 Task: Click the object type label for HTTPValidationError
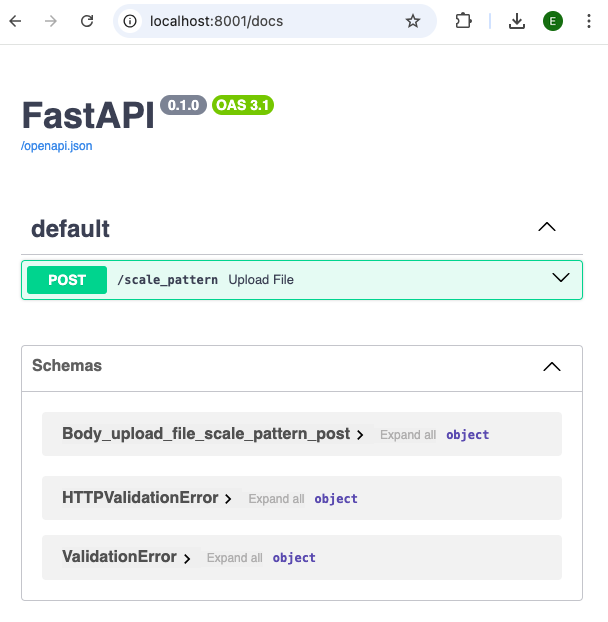point(336,499)
